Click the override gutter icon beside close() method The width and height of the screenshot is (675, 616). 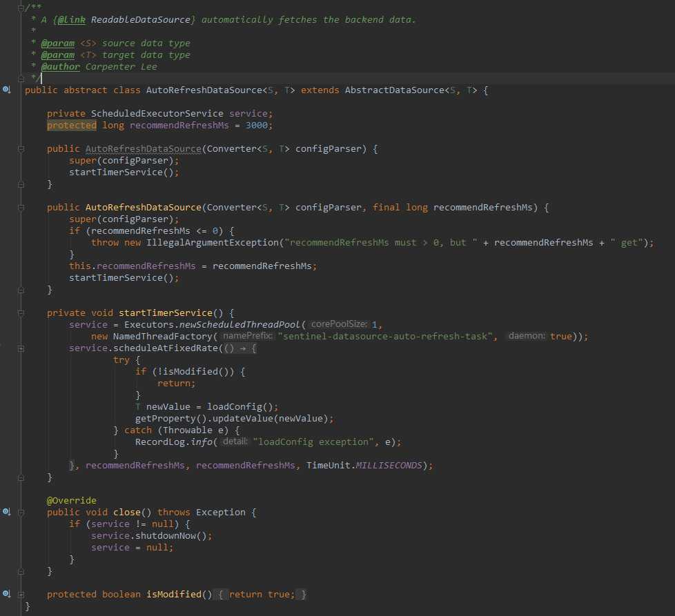tap(6, 512)
